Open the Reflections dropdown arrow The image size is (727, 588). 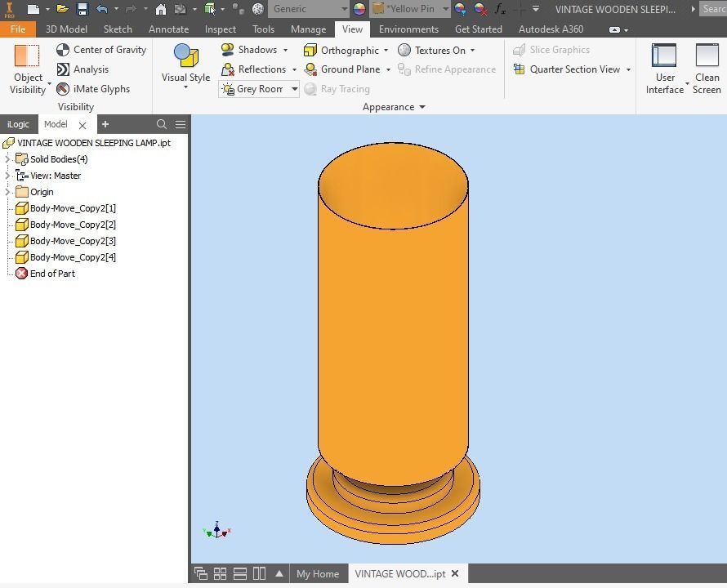click(294, 70)
